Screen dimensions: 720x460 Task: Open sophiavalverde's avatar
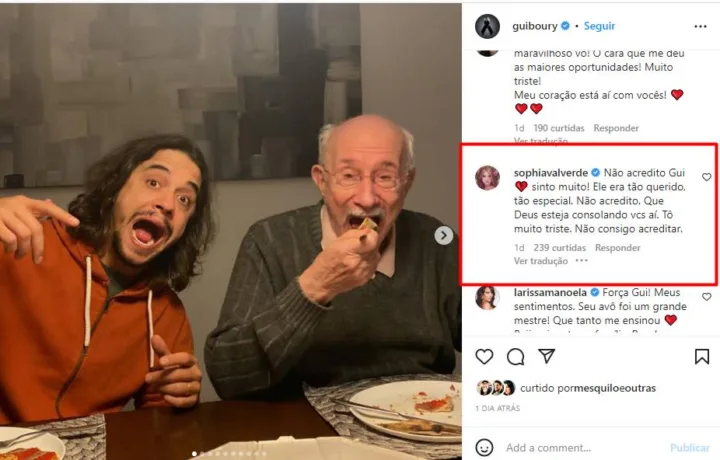point(487,178)
